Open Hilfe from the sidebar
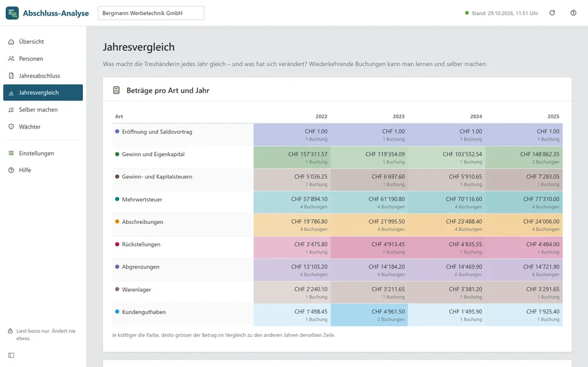 [x=43, y=170]
